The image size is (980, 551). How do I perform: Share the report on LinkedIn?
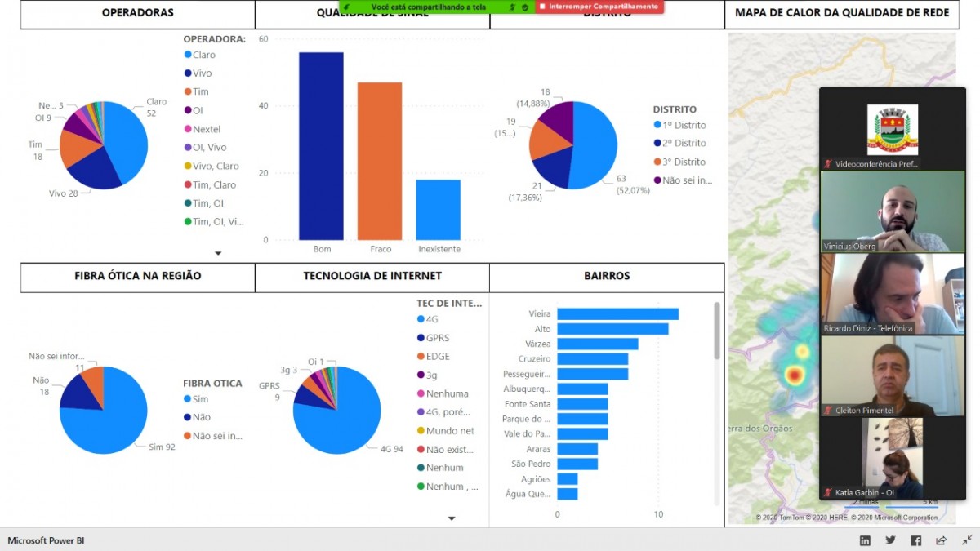(865, 540)
